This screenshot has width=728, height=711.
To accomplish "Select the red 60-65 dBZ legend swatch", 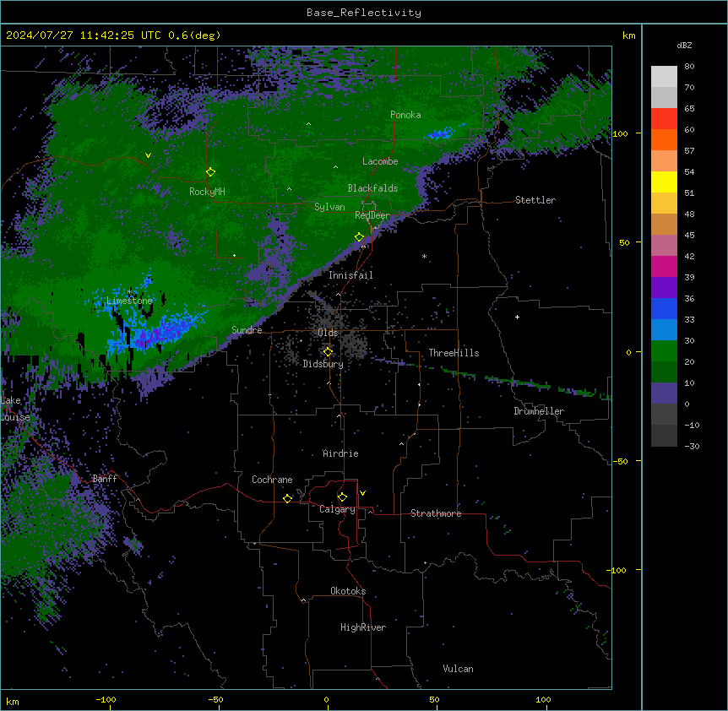I will point(664,119).
